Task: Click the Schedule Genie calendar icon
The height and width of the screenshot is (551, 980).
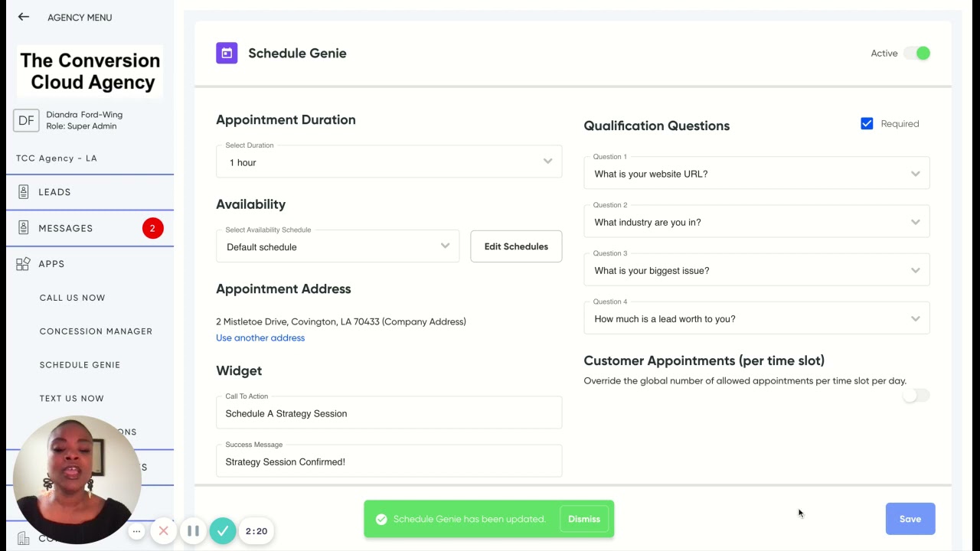Action: pyautogui.click(x=227, y=53)
